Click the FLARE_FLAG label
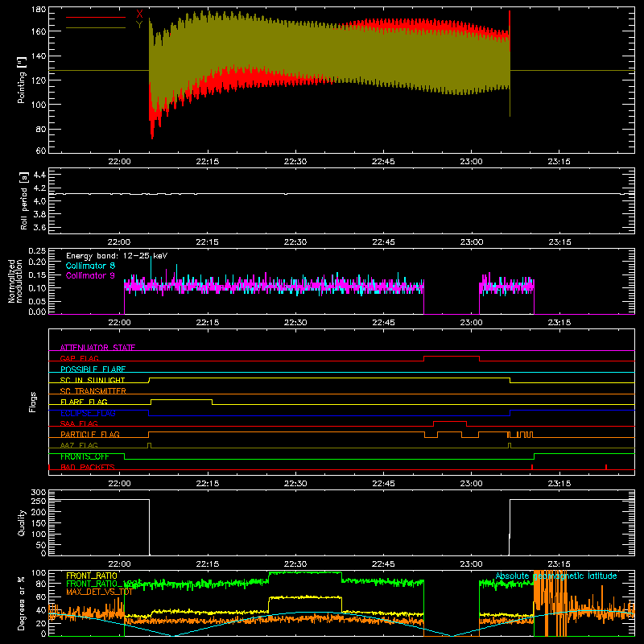The height and width of the screenshot is (644, 644). 84,402
